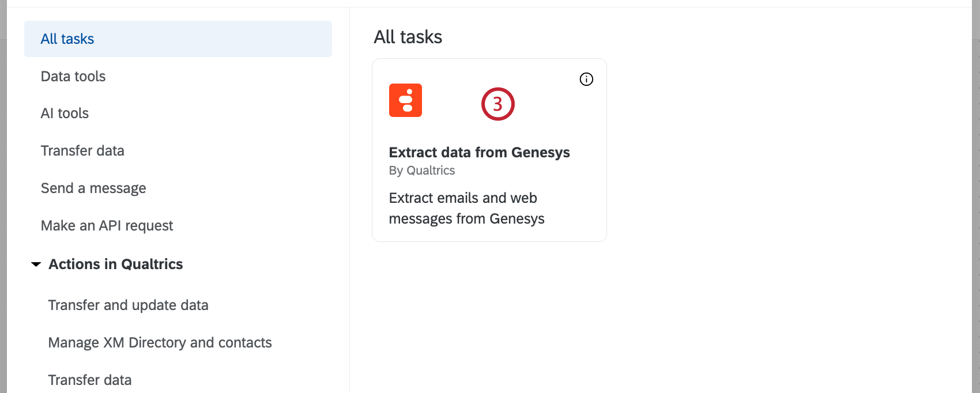Select Manage XM Directory and contacts
Image resolution: width=980 pixels, height=393 pixels.
160,342
